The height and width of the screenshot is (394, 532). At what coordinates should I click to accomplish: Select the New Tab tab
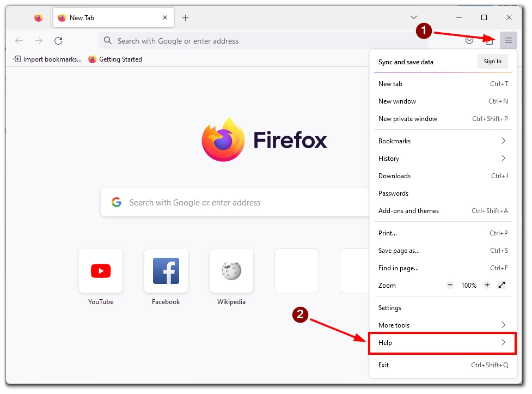[x=113, y=17]
